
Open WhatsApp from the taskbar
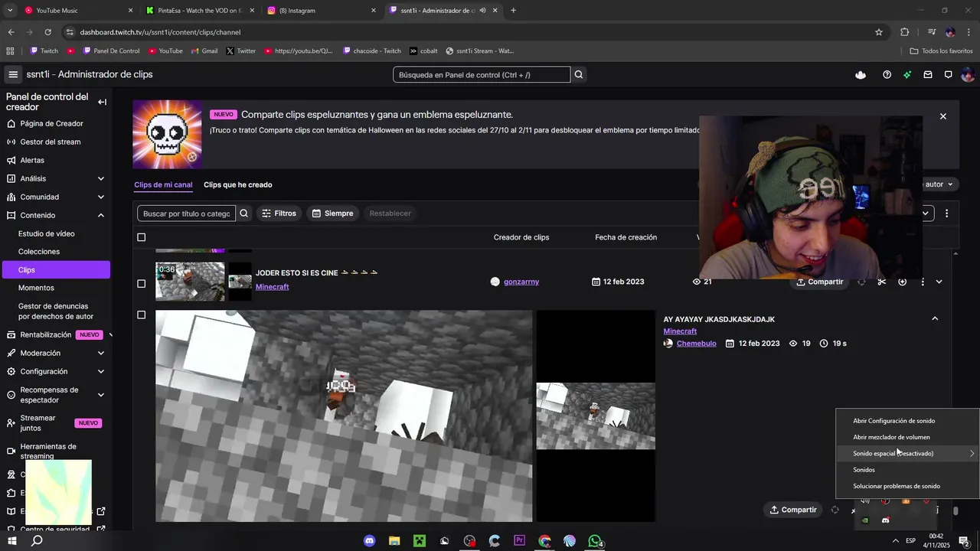point(595,541)
